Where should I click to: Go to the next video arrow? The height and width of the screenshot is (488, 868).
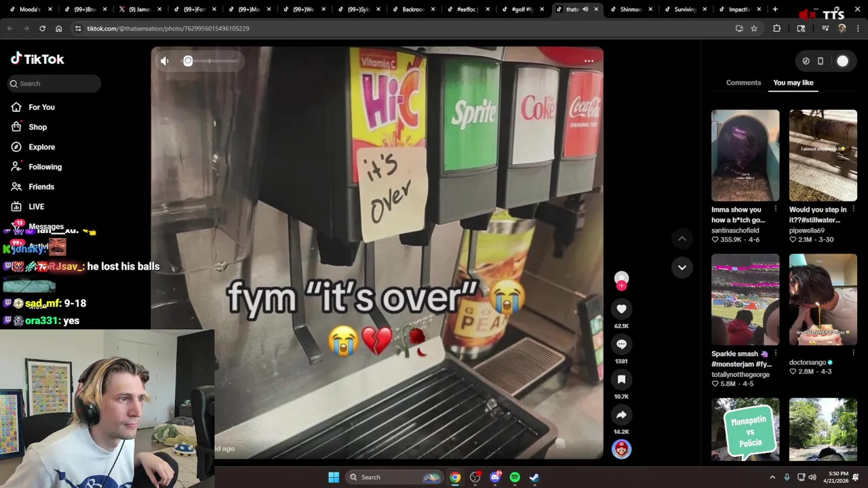[x=682, y=267]
